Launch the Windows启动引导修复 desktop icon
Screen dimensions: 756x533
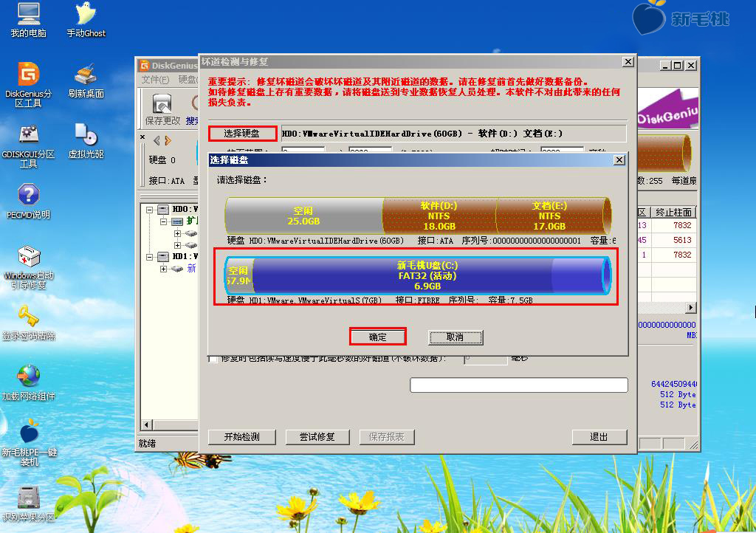tap(29, 268)
